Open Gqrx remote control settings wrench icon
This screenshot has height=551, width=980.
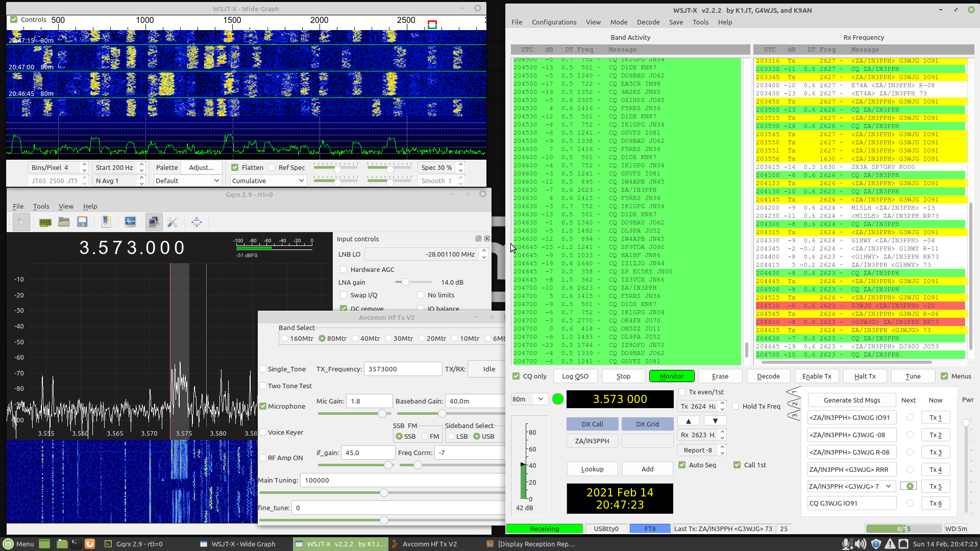point(173,222)
